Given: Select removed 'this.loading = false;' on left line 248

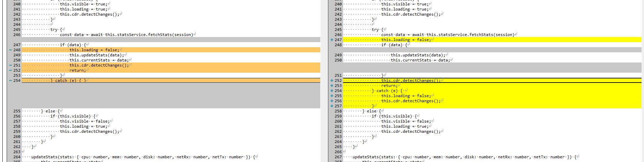Looking at the screenshot, I should point(94,50).
